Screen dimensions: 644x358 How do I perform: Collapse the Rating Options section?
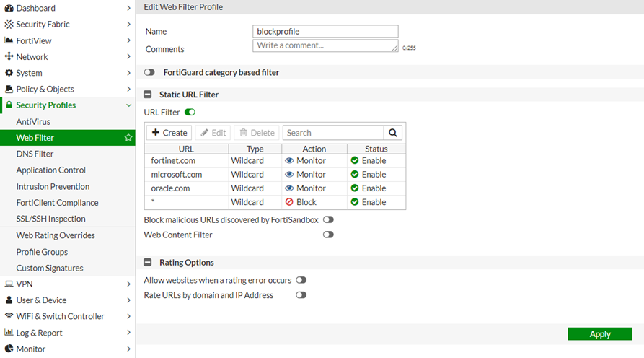pyautogui.click(x=148, y=263)
